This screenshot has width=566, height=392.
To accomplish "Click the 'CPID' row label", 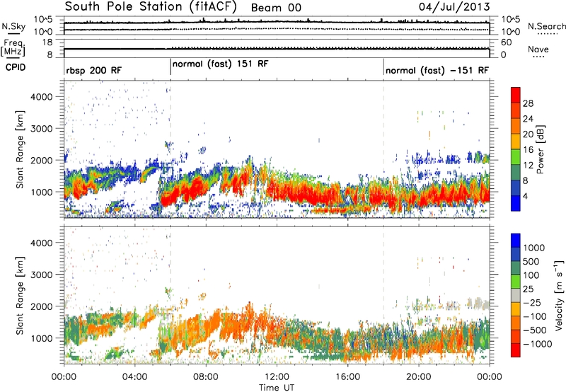I will click(16, 67).
